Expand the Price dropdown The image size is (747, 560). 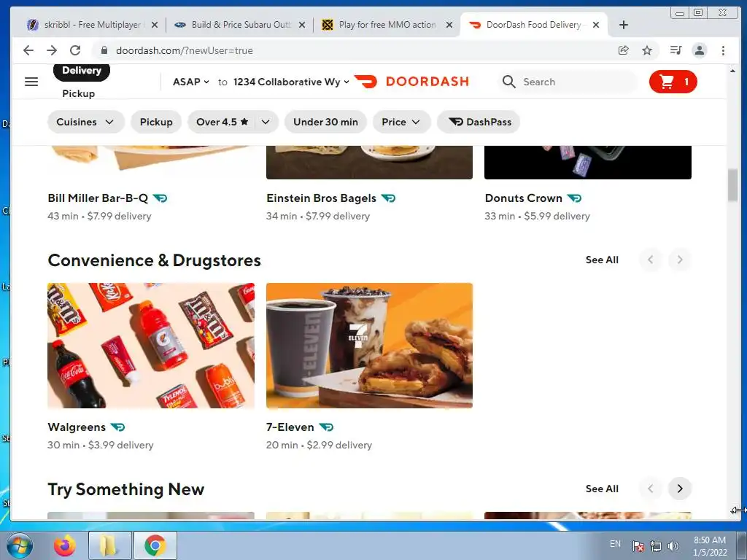pos(401,122)
